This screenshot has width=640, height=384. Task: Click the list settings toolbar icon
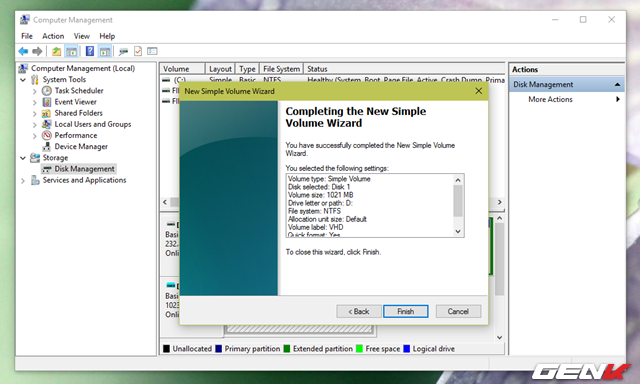pyautogui.click(x=152, y=51)
